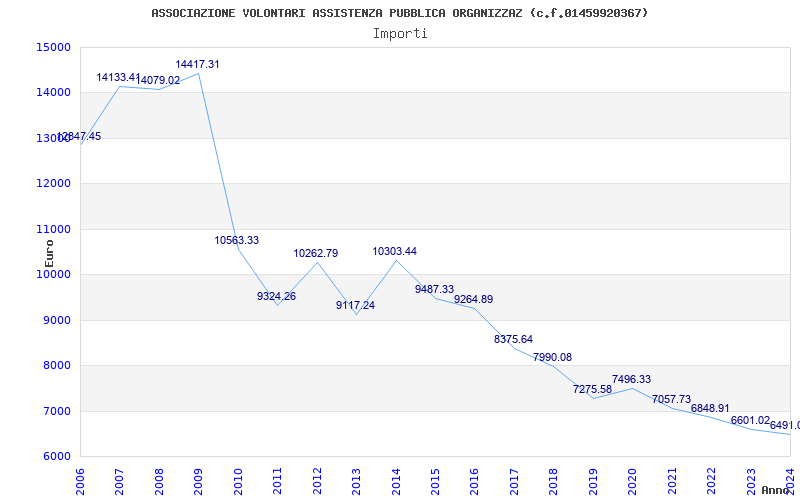Click the 11000 y-axis tick label
The height and width of the screenshot is (500, 800).
pos(53,230)
